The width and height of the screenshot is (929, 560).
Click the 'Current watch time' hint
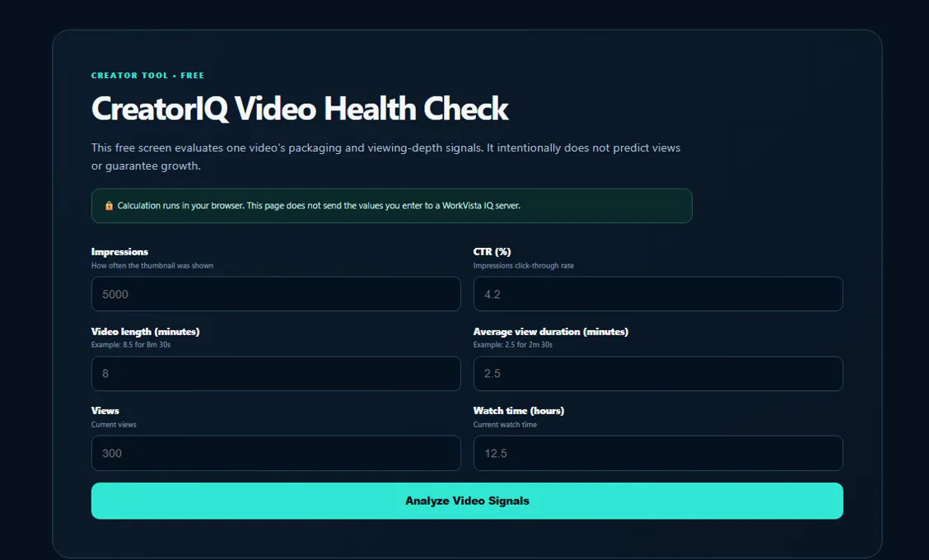point(505,424)
